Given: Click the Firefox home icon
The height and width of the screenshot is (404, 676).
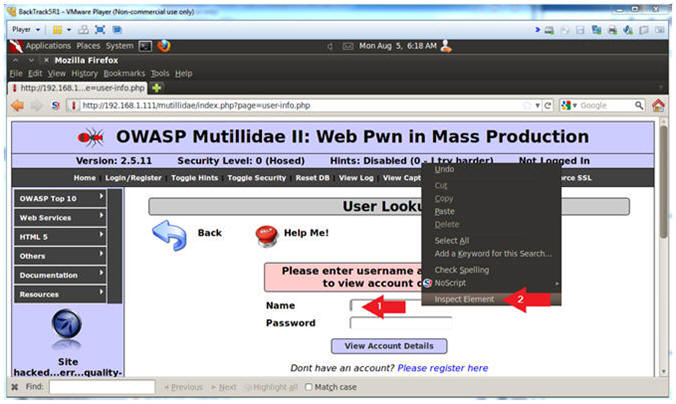Looking at the screenshot, I should click(658, 105).
